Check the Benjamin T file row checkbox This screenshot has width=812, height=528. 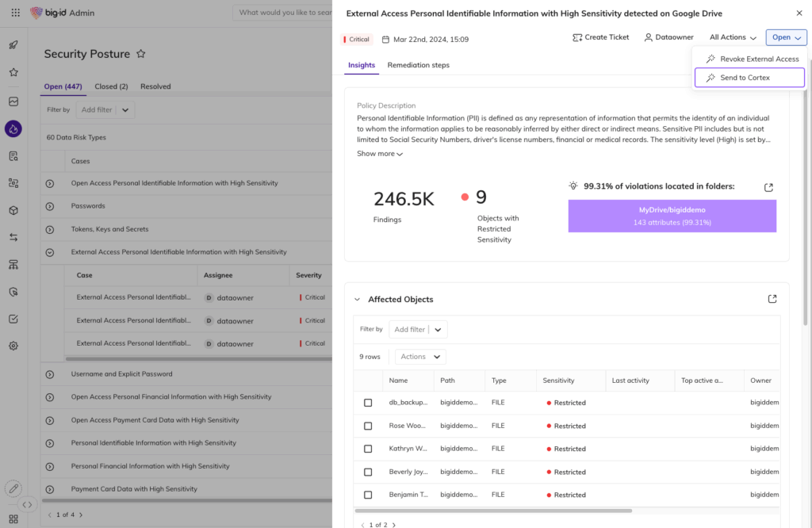coord(368,495)
